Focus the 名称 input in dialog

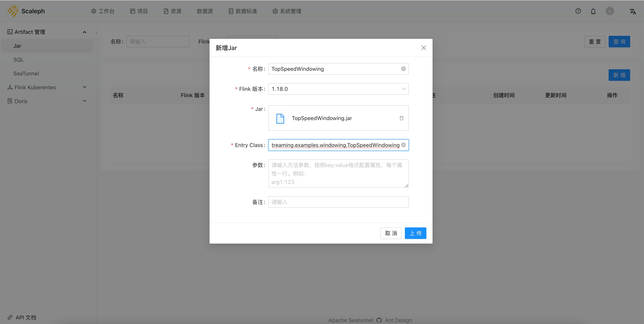point(338,69)
